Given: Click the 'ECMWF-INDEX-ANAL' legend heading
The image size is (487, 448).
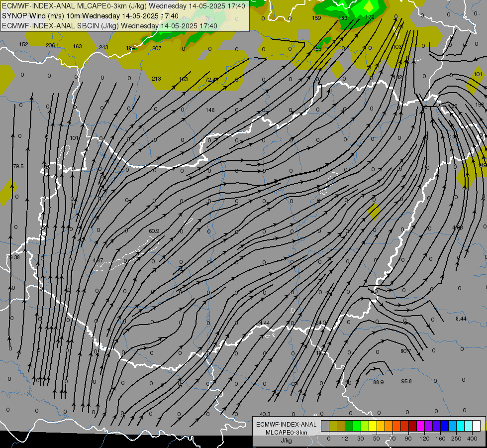Looking at the screenshot, I should tap(287, 425).
